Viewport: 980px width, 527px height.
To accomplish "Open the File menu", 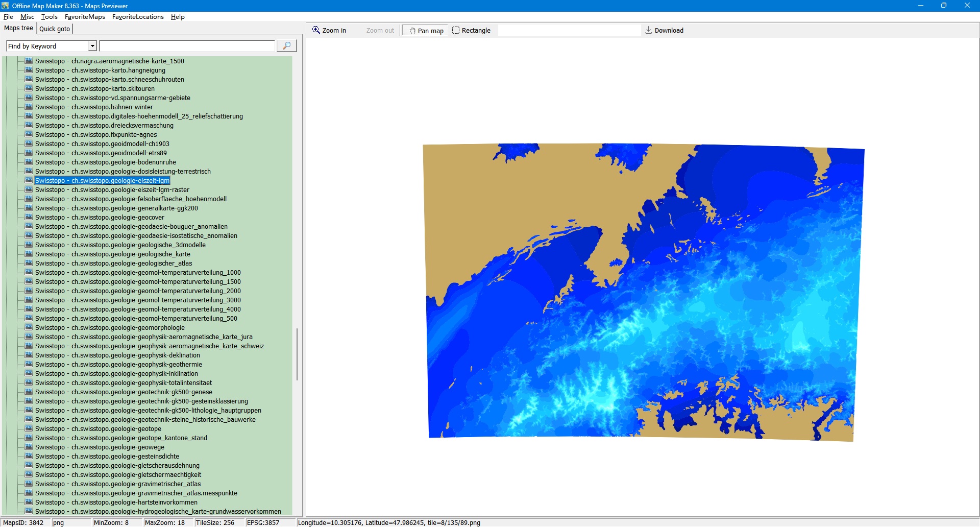I will [8, 17].
